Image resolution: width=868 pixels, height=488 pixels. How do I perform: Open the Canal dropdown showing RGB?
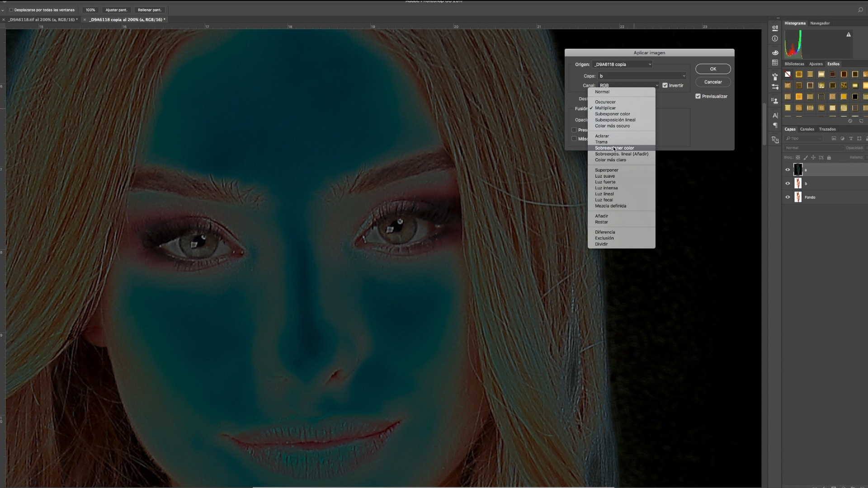[629, 85]
